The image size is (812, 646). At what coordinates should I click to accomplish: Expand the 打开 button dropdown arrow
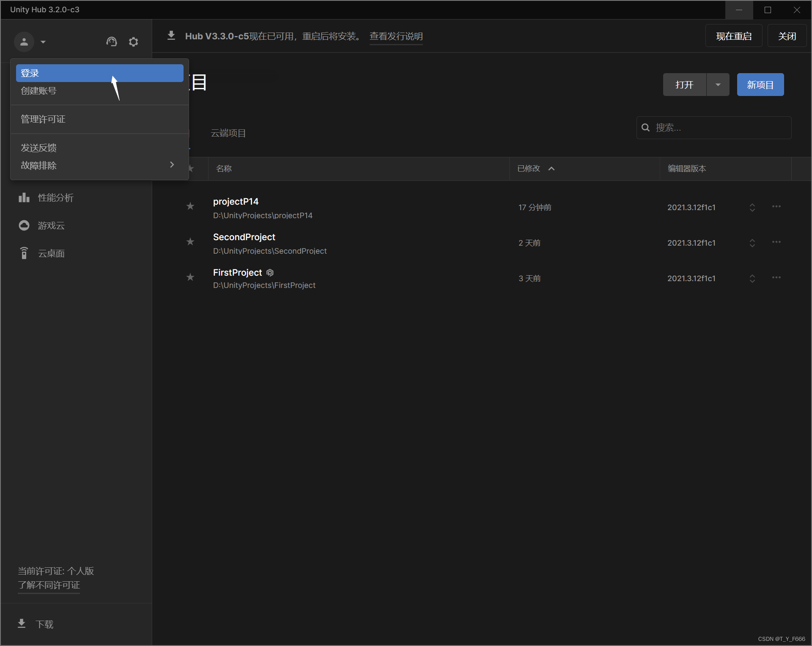[718, 85]
